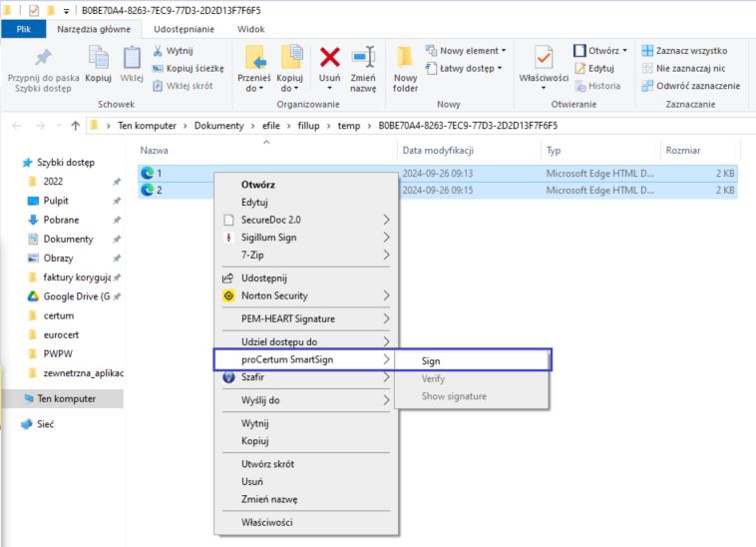Image resolution: width=756 pixels, height=547 pixels.
Task: Click the Wklej clipboard icon
Action: click(x=131, y=58)
